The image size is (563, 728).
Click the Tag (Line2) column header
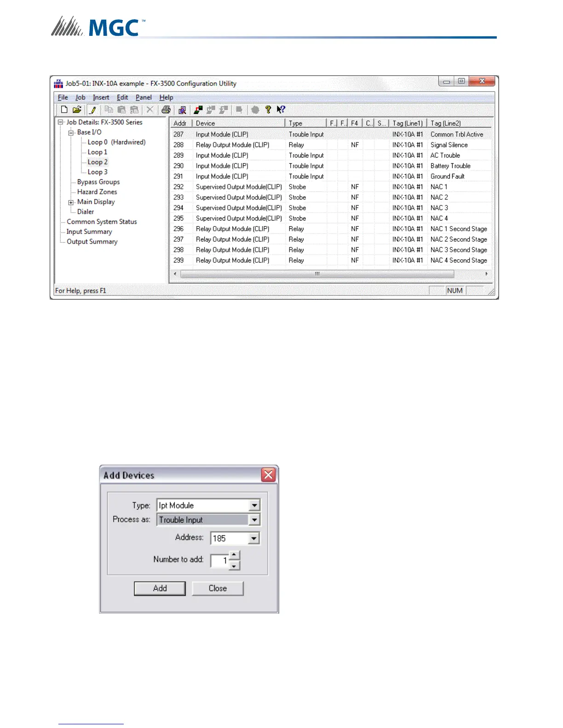(x=459, y=123)
